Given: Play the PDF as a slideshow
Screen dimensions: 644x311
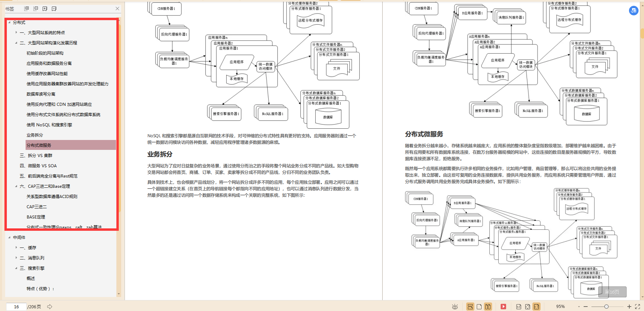Looking at the screenshot, I should (503, 306).
